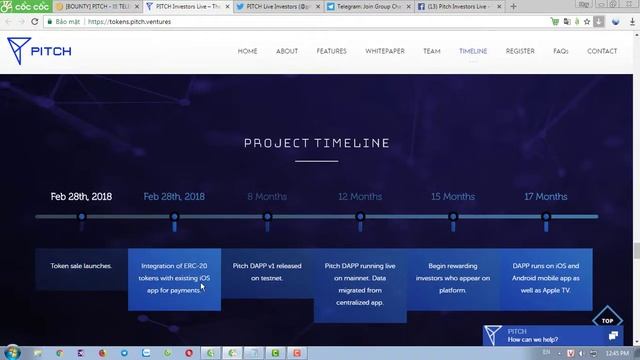
Task: Open the 'How can we help?' chat widget
Action: (x=553, y=336)
